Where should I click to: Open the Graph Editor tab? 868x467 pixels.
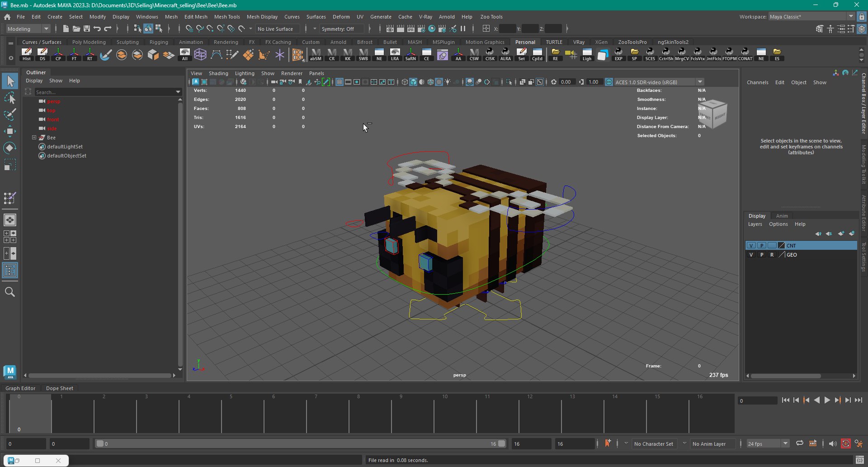click(20, 388)
